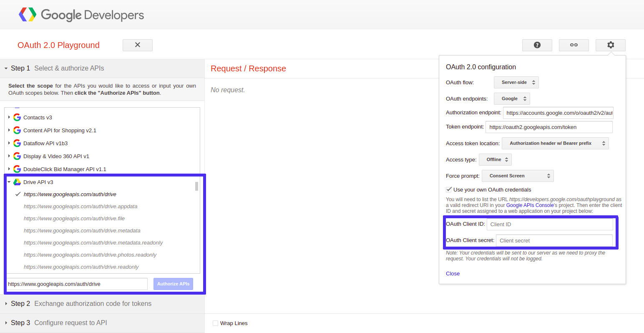Image resolution: width=644 pixels, height=333 pixels.
Task: Click the X close button beside OAuth 2.0 Playground
Action: (138, 45)
